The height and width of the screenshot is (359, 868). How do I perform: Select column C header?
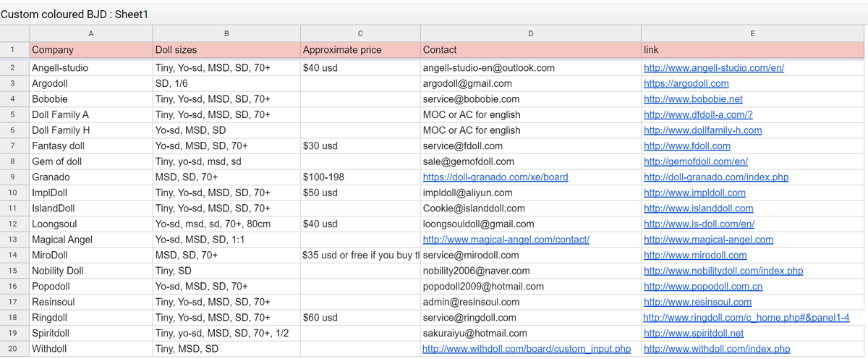tap(360, 33)
